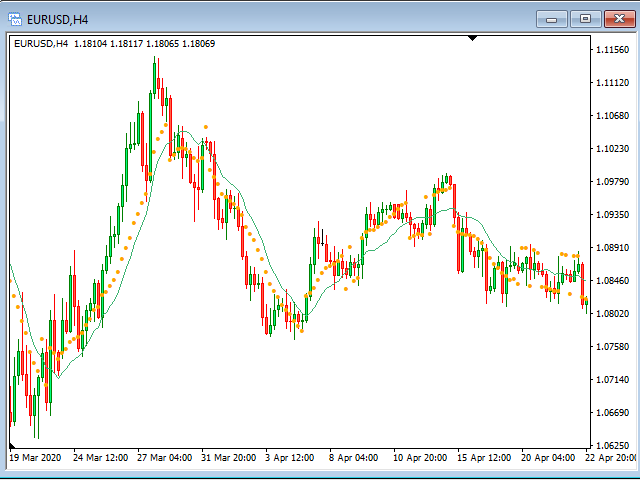The image size is (640, 480).
Task: Click price label 1.08460 on the scale
Action: point(613,281)
